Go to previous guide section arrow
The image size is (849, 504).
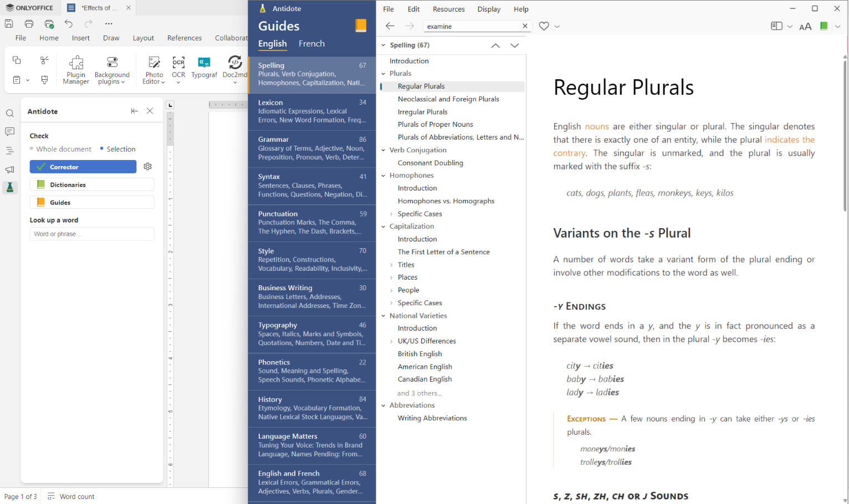pyautogui.click(x=495, y=45)
